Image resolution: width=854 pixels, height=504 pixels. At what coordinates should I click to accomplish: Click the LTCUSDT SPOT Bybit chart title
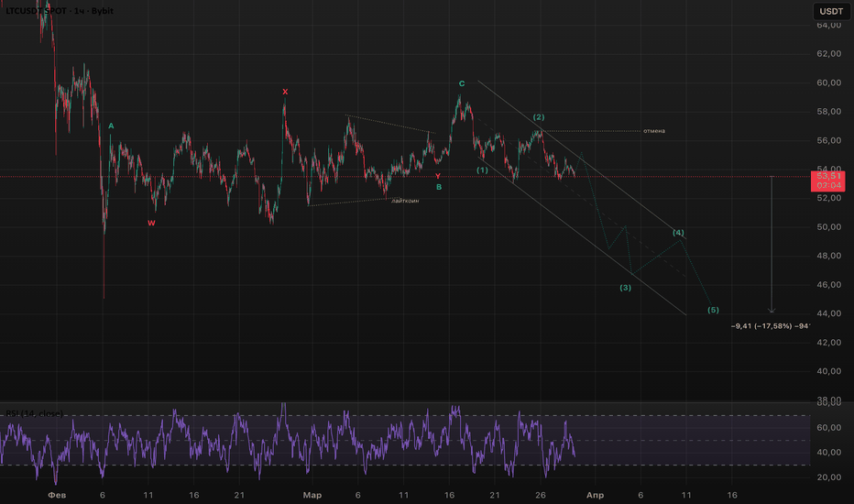(60, 11)
